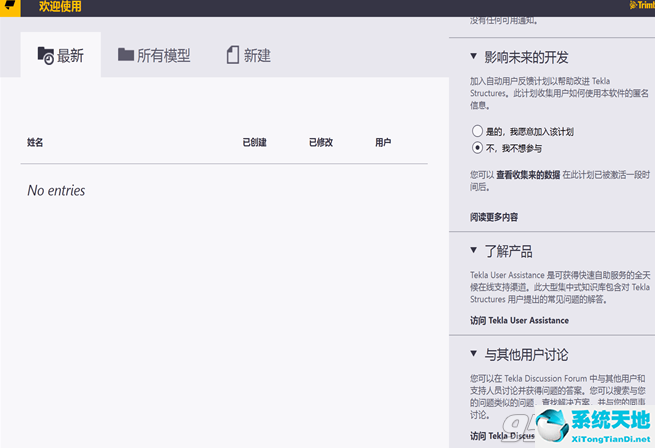The height and width of the screenshot is (448, 655).
Task: Click the 阅读更多内容 link
Action: tap(494, 217)
